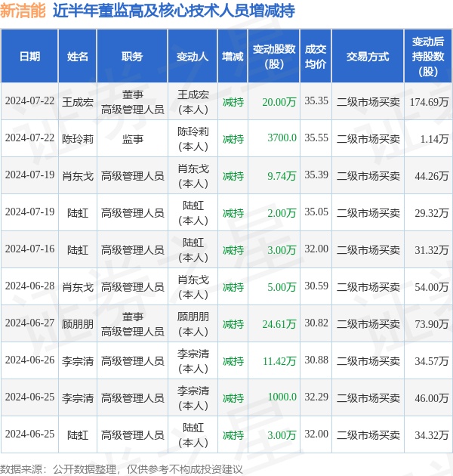This screenshot has width=453, height=476.
Task: Click the 交易方式 column header
Action: [368, 57]
